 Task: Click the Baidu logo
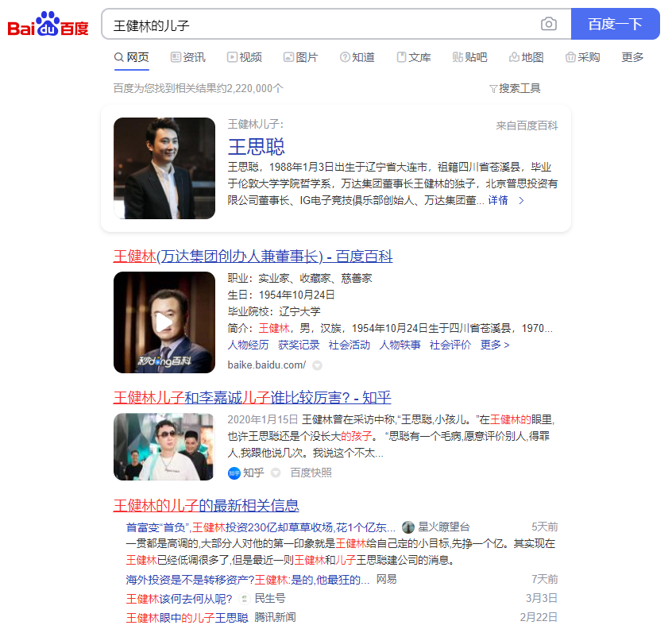48,25
